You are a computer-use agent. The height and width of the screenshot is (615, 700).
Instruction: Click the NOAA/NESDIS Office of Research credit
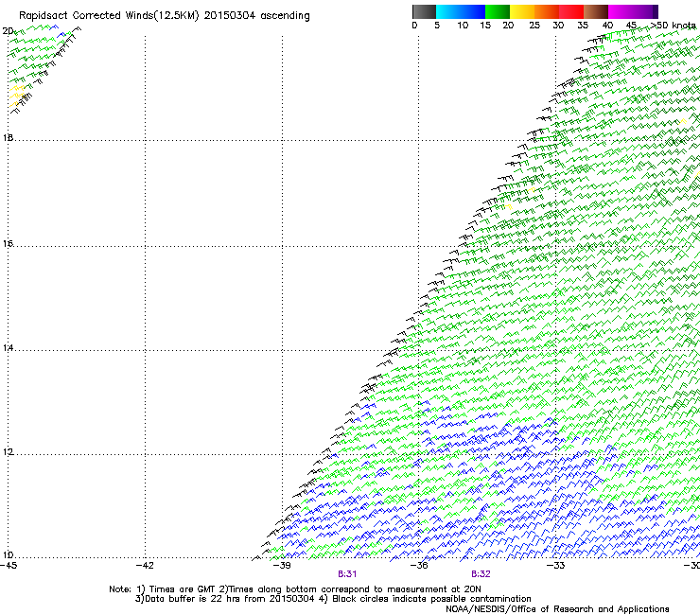[557, 609]
